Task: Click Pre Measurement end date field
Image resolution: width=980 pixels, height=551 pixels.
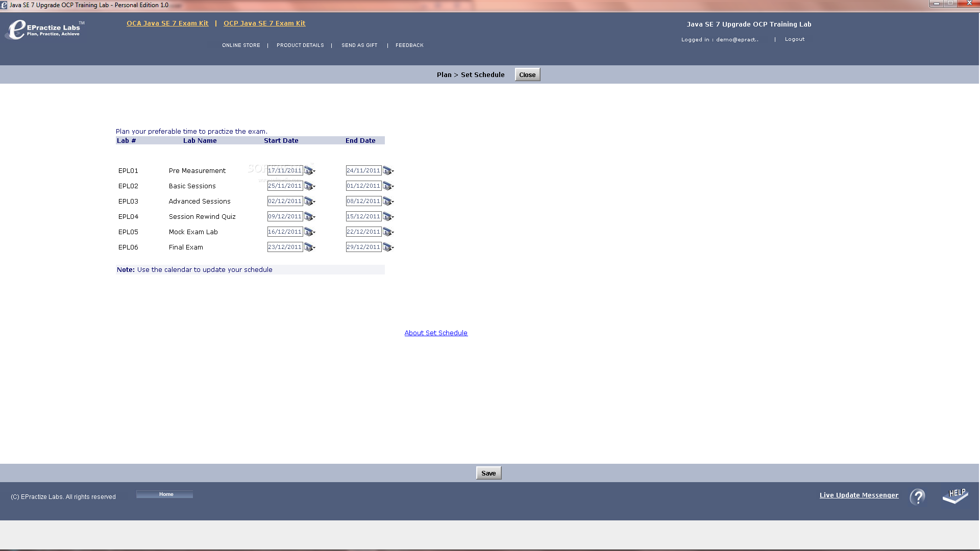Action: [364, 170]
